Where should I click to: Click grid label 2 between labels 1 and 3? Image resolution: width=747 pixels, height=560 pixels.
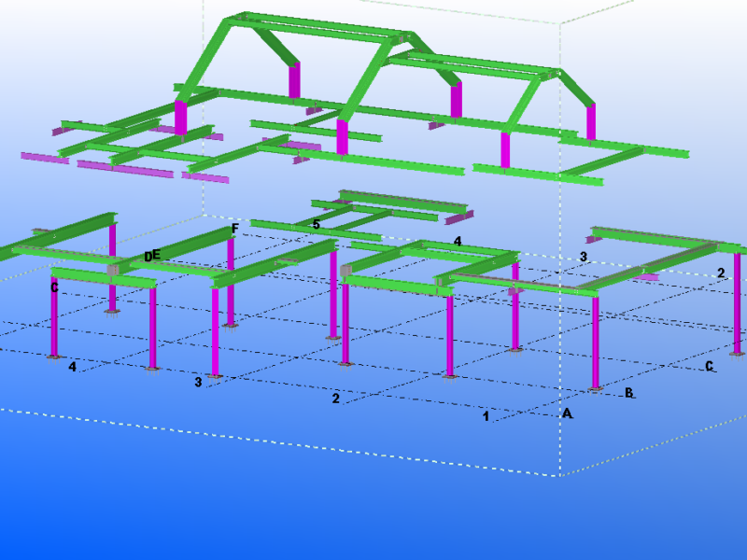[x=336, y=399]
